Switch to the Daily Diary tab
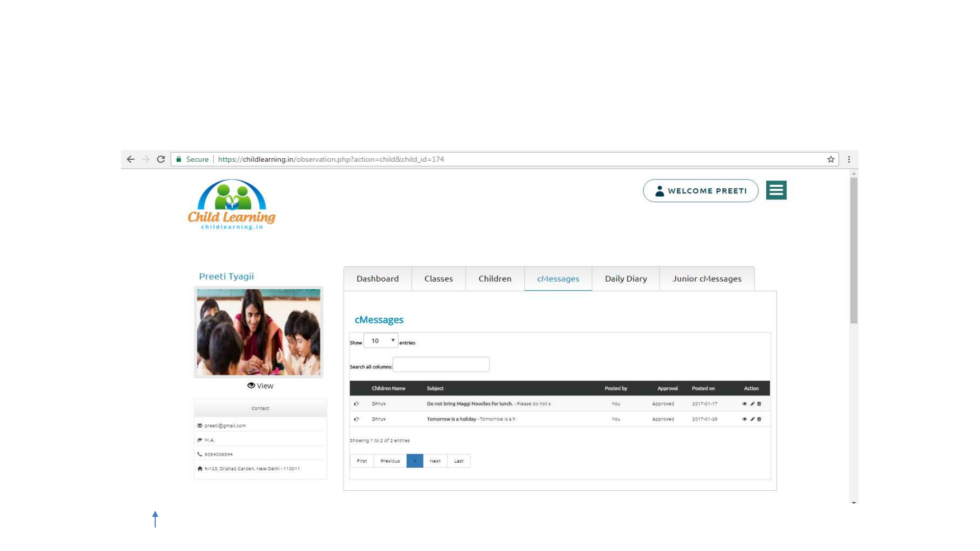The image size is (980, 551). (x=626, y=279)
